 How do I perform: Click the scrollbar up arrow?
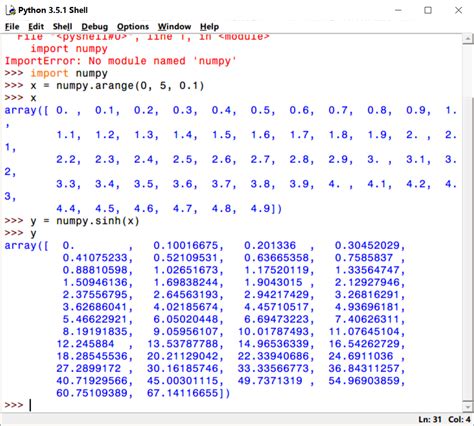click(x=468, y=39)
